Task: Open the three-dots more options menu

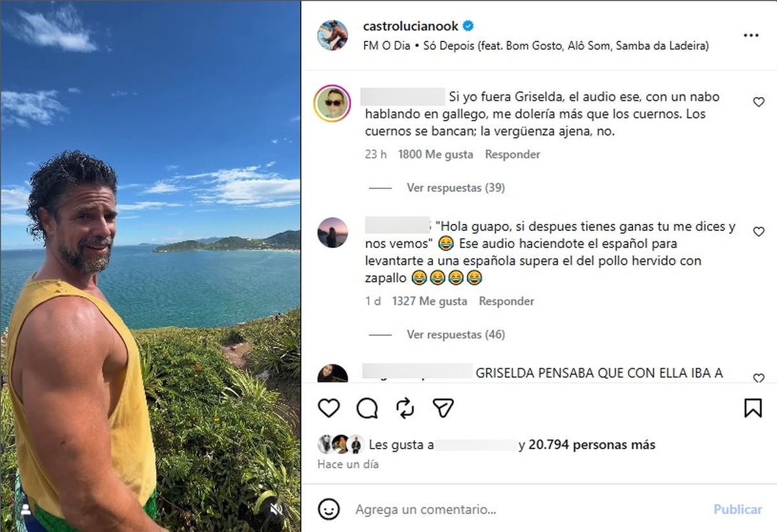Action: coord(751,36)
